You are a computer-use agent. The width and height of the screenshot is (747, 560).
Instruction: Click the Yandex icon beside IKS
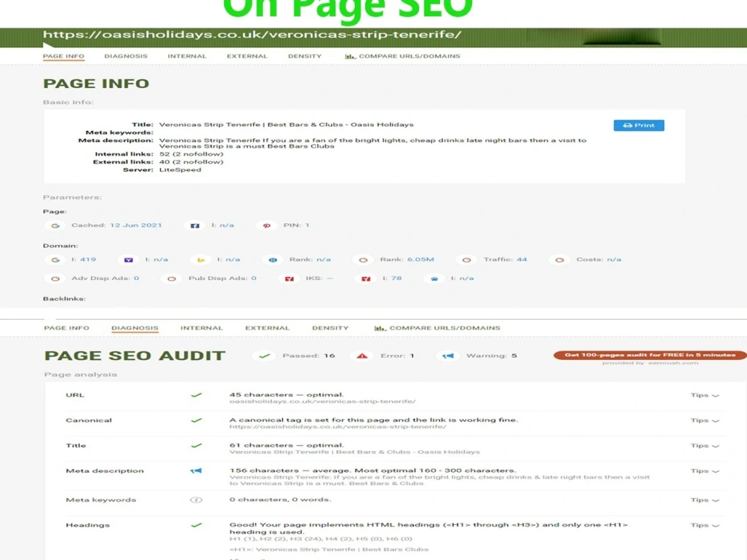(x=289, y=279)
